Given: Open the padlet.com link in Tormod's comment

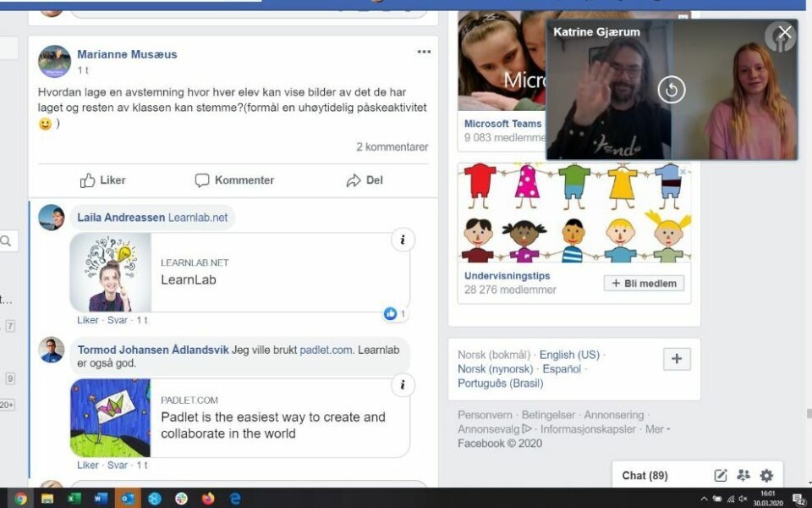Looking at the screenshot, I should click(326, 350).
